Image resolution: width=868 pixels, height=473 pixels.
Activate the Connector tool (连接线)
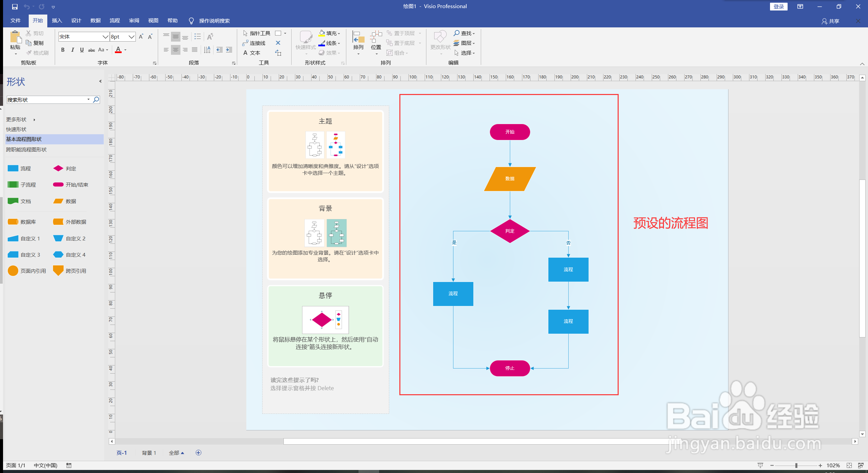pyautogui.click(x=254, y=43)
